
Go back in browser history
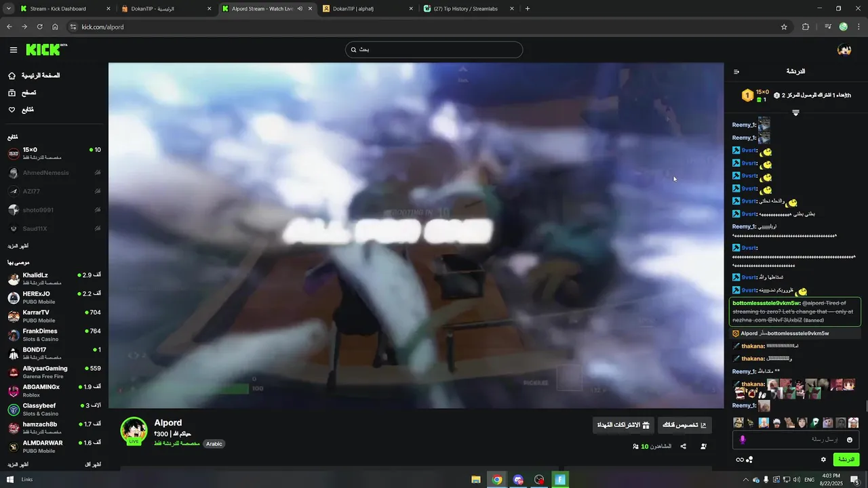point(9,27)
